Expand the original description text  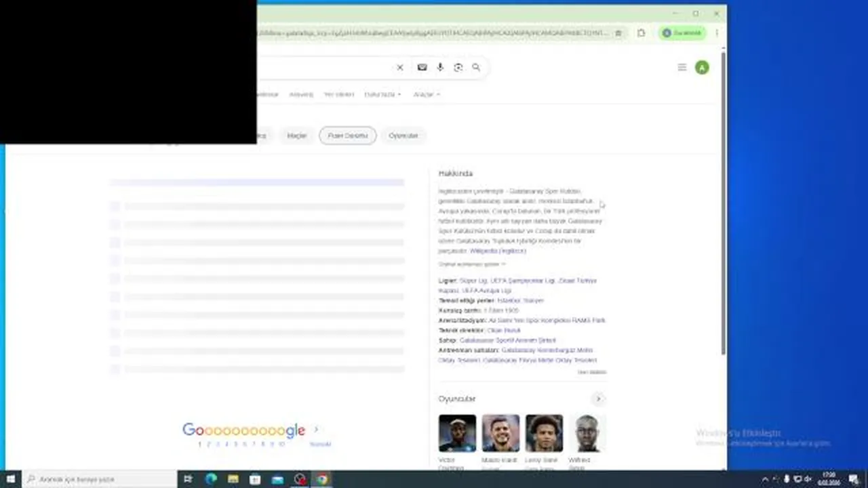471,264
